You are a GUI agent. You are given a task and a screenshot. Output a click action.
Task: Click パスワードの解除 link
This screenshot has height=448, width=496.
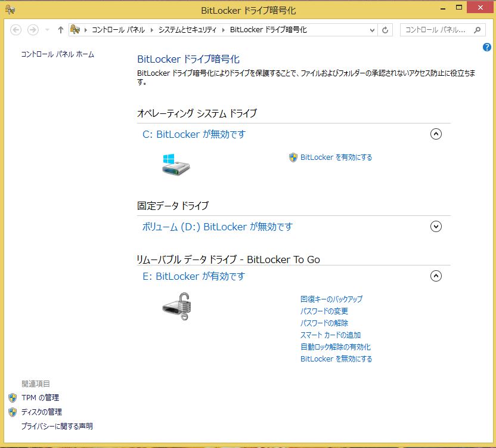324,323
